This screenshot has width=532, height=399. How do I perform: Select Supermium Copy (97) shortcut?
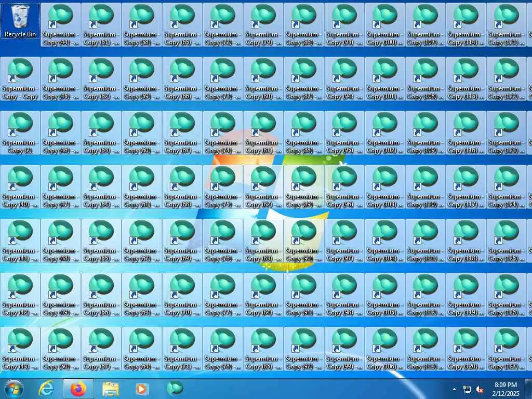(344, 241)
